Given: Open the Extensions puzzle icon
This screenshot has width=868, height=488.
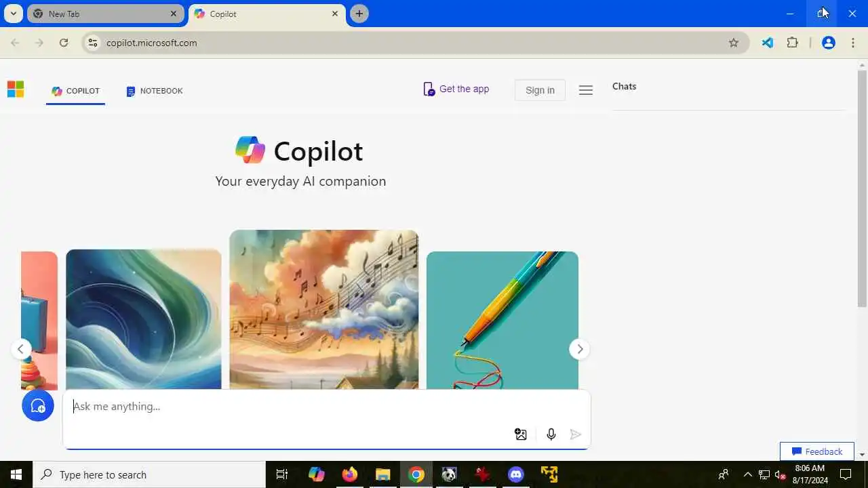Looking at the screenshot, I should (792, 43).
